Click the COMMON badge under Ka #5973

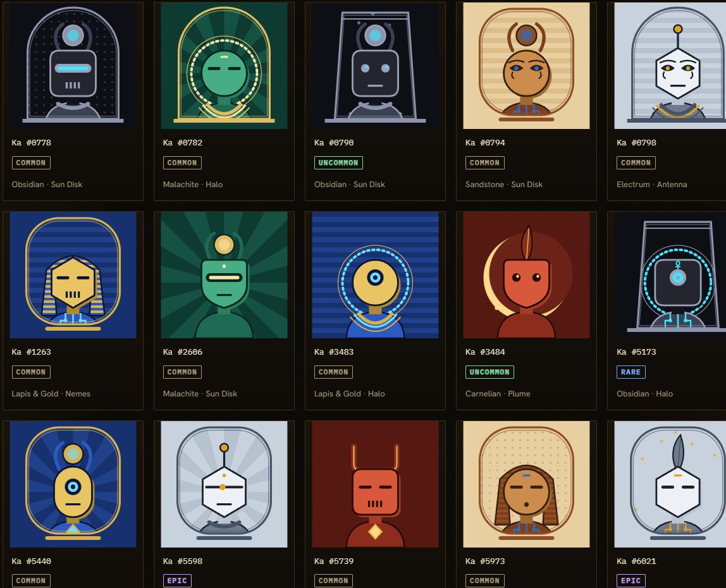(485, 580)
